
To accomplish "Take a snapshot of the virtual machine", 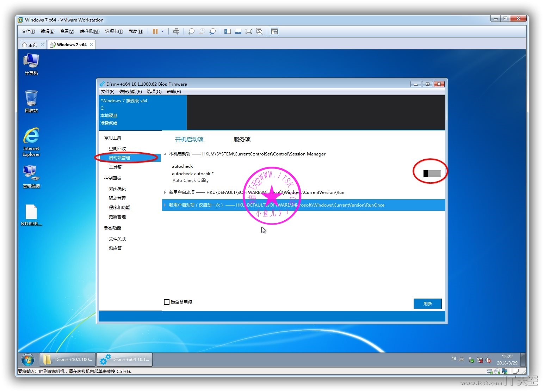I will tap(191, 31).
